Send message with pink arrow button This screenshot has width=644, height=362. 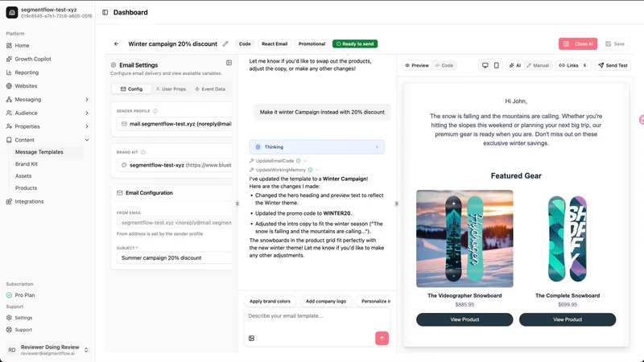pyautogui.click(x=382, y=338)
